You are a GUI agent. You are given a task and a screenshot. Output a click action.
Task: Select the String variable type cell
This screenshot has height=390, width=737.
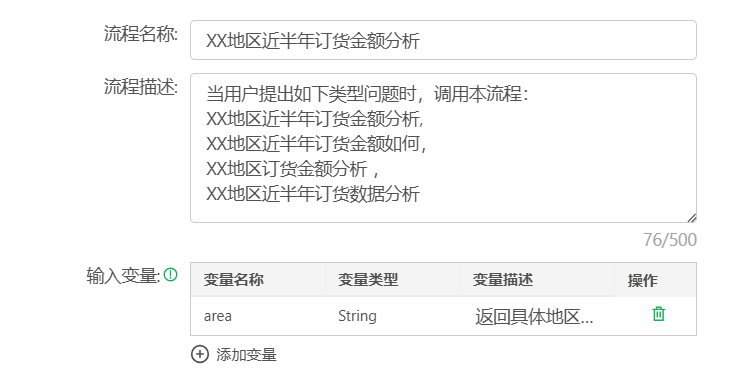click(x=392, y=316)
